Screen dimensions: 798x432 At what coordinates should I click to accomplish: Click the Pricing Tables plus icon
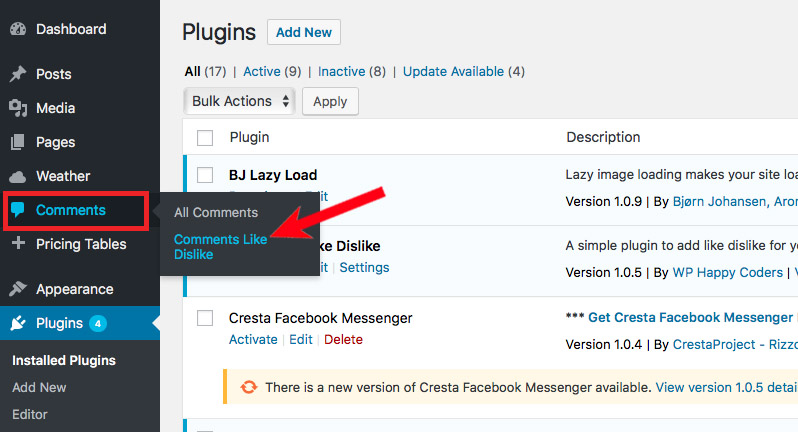coord(18,243)
